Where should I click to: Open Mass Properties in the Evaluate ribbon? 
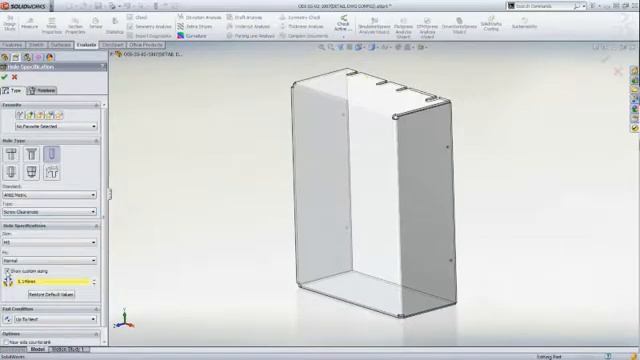[x=51, y=26]
